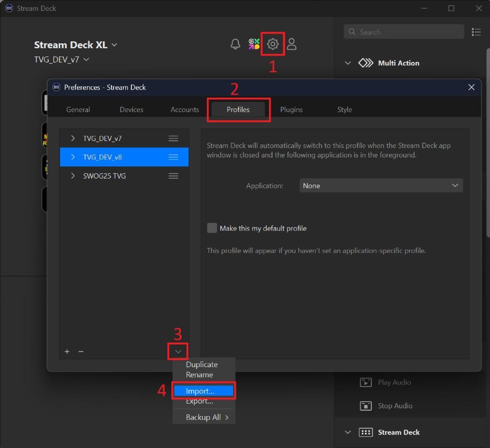490x448 pixels.
Task: Open Preferences gear icon
Action: click(273, 44)
